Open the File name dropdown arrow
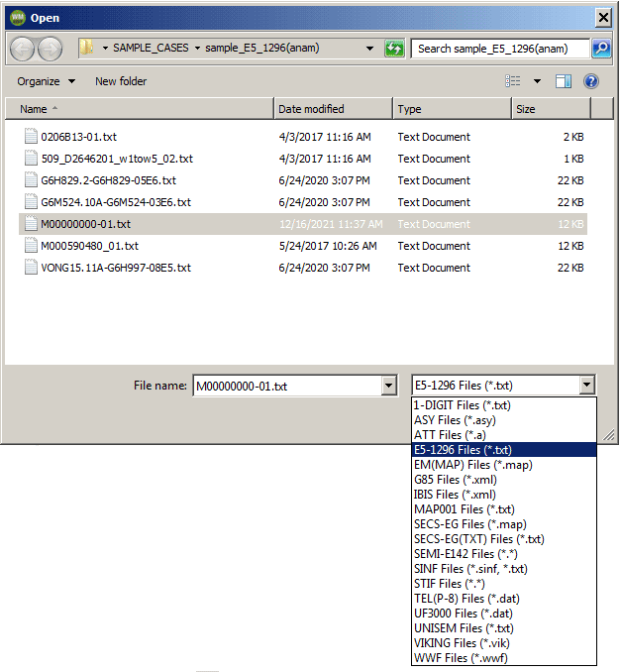This screenshot has height=672, width=621. coord(388,386)
